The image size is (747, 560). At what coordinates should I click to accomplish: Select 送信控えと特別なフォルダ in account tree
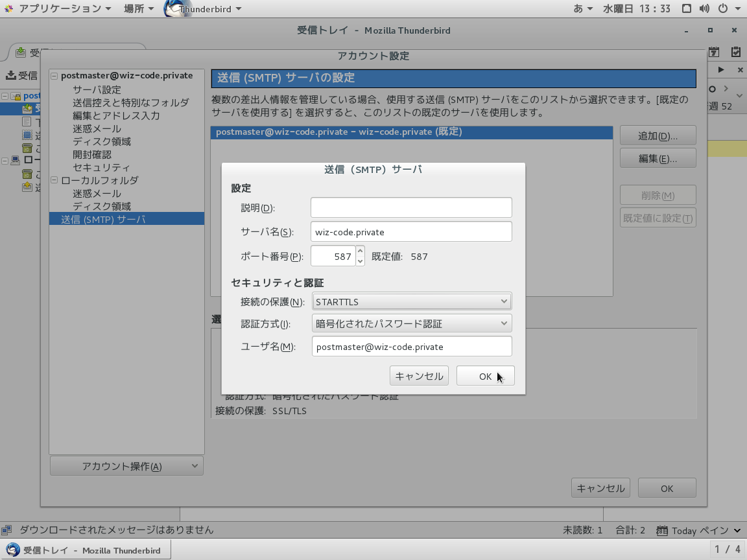[x=131, y=102]
